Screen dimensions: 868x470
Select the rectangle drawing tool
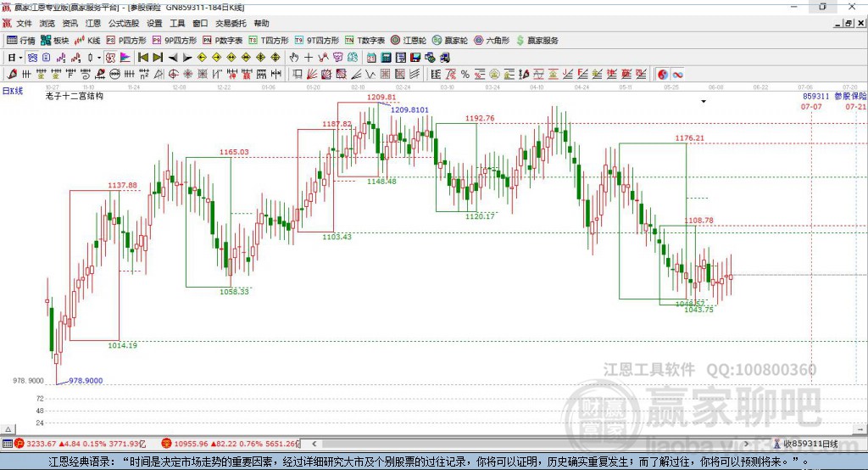(x=298, y=75)
